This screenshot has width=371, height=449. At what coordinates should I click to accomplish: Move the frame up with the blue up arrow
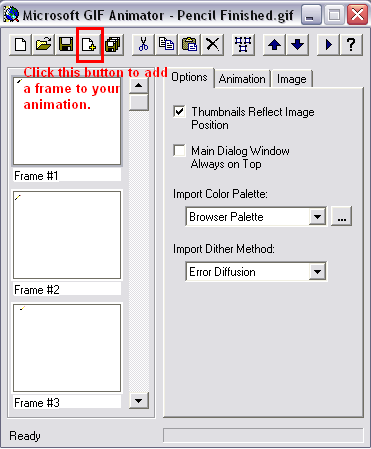pos(274,44)
